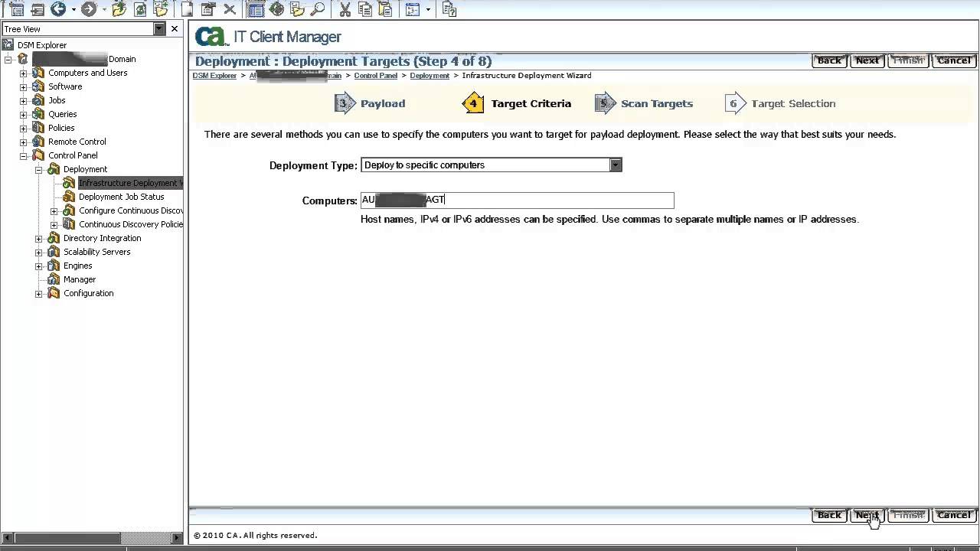980x551 pixels.
Task: Expand the Computers and Users node
Action: (x=23, y=73)
